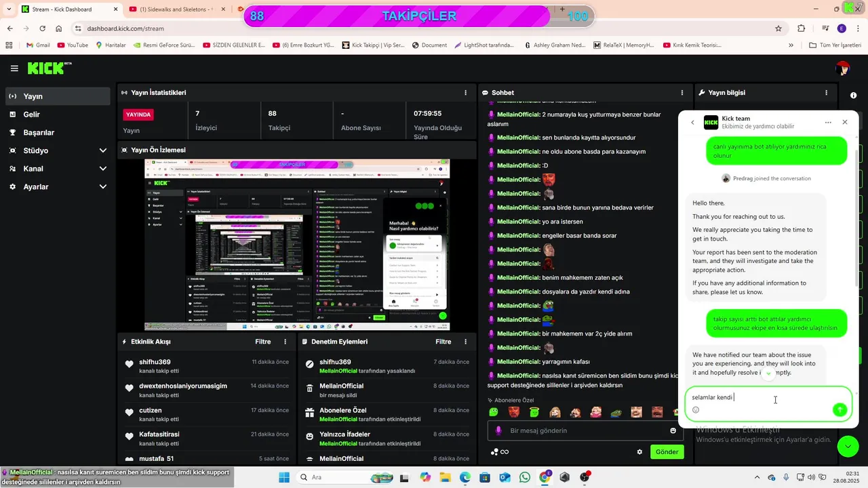The image size is (868, 488).
Task: Click the Windows Start button
Action: coord(283,477)
